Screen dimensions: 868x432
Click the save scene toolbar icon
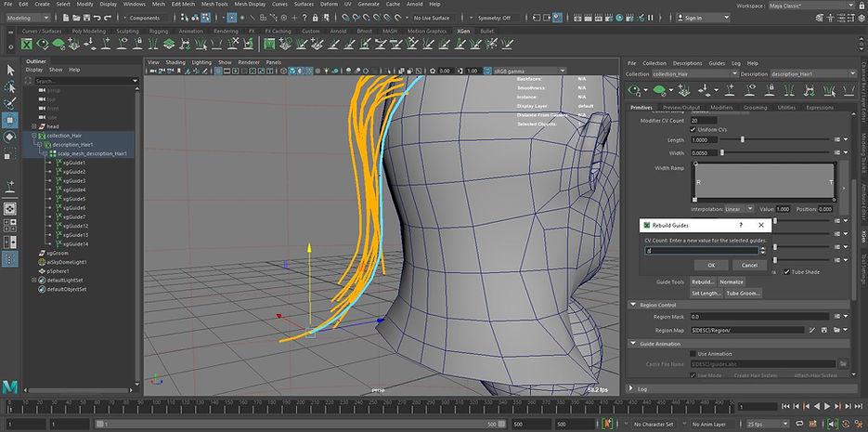tap(85, 18)
